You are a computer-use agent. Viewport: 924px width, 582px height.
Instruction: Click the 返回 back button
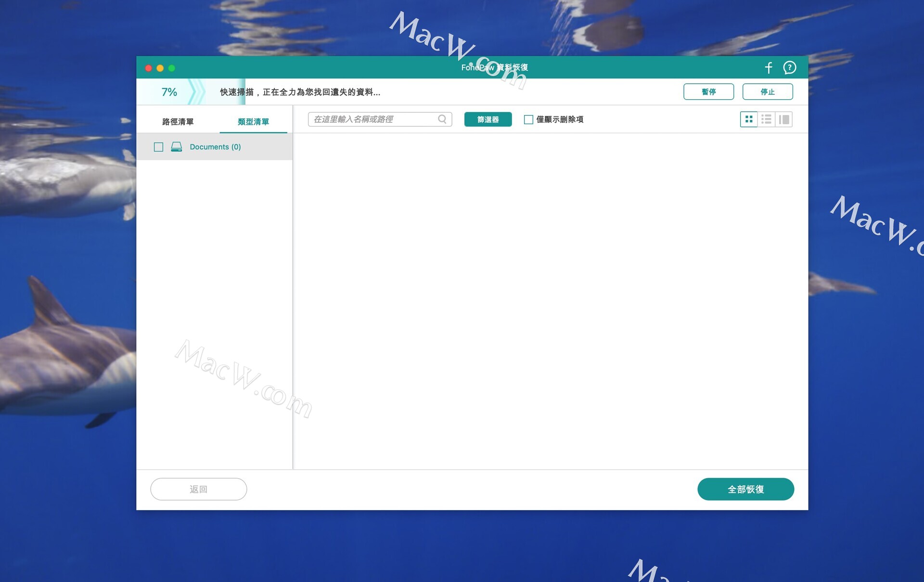tap(199, 489)
